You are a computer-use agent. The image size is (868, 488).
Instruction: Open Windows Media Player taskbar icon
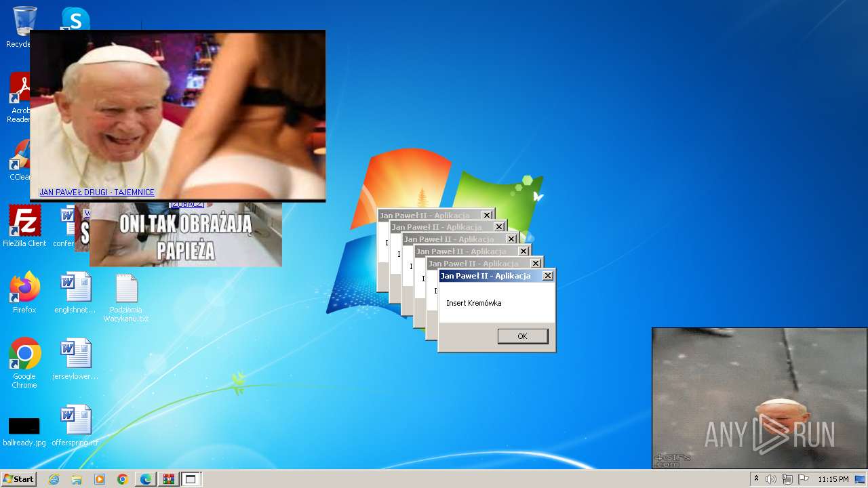(x=100, y=479)
